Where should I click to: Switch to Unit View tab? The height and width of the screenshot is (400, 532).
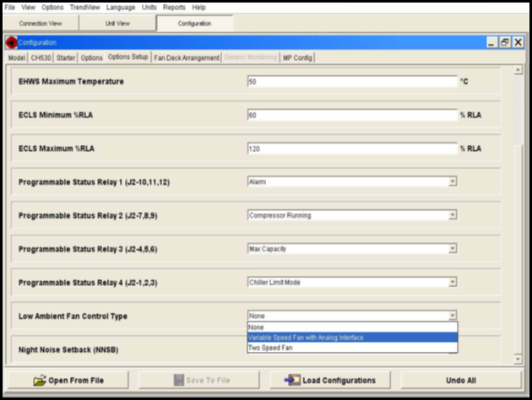pos(117,24)
